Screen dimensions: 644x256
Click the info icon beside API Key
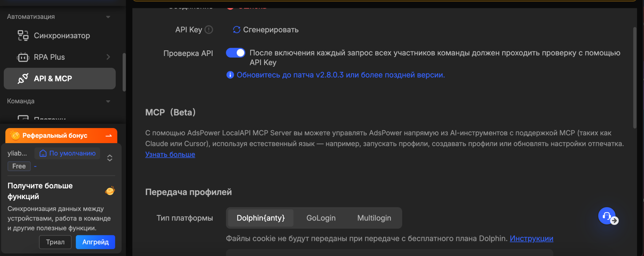click(208, 30)
